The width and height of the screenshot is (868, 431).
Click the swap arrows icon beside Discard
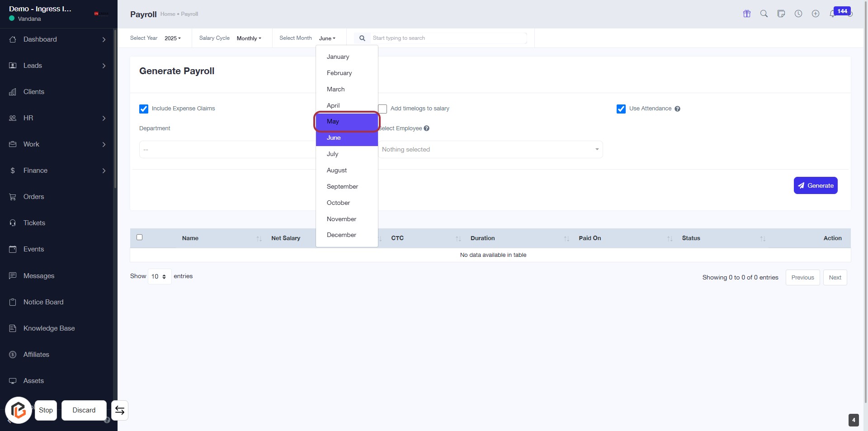coord(120,410)
